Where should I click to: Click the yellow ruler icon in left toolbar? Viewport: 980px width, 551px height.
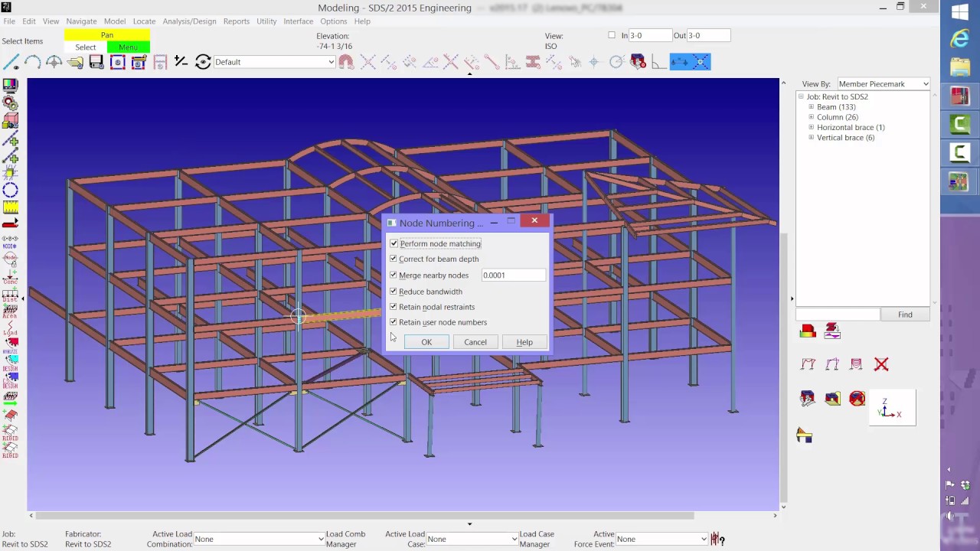pyautogui.click(x=10, y=207)
